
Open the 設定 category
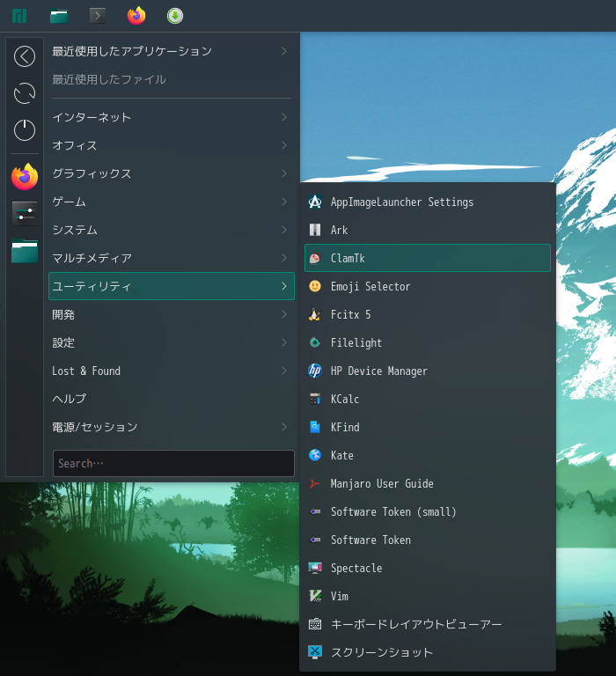click(x=172, y=342)
